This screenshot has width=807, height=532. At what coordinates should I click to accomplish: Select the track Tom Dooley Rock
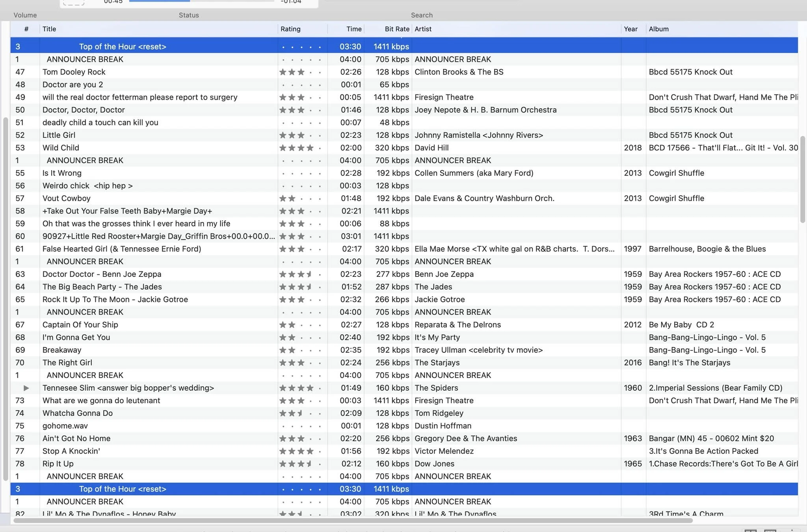coord(404,72)
